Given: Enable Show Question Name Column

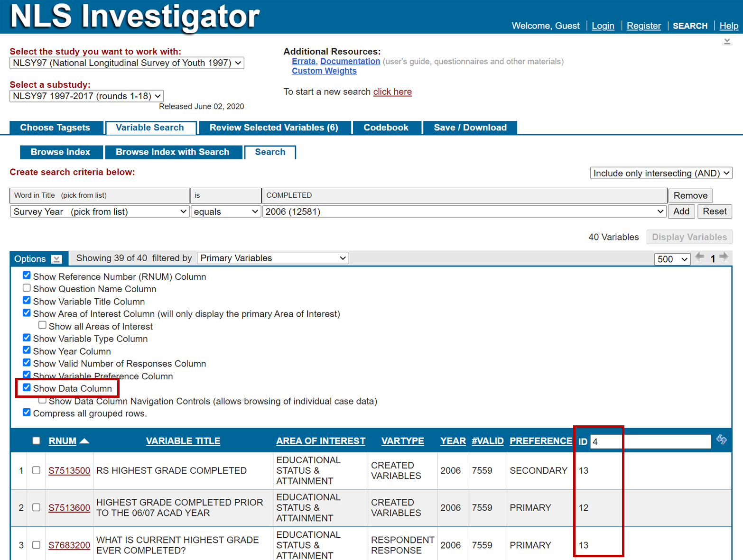Looking at the screenshot, I should [x=27, y=288].
